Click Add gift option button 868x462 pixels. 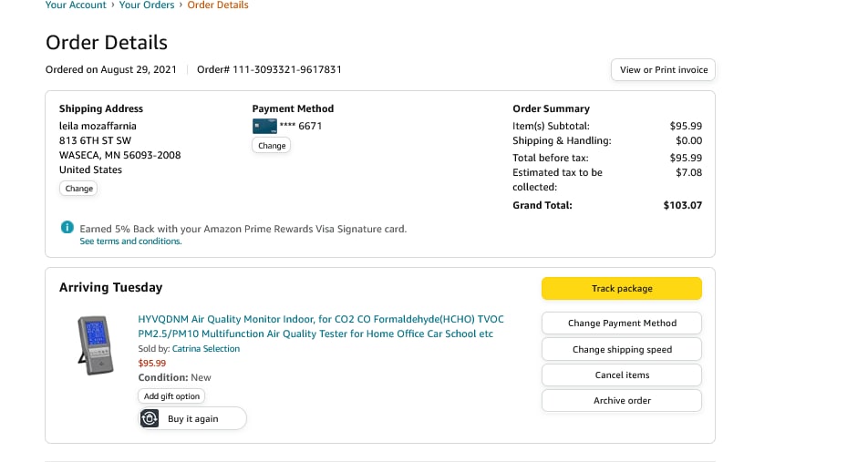point(171,396)
